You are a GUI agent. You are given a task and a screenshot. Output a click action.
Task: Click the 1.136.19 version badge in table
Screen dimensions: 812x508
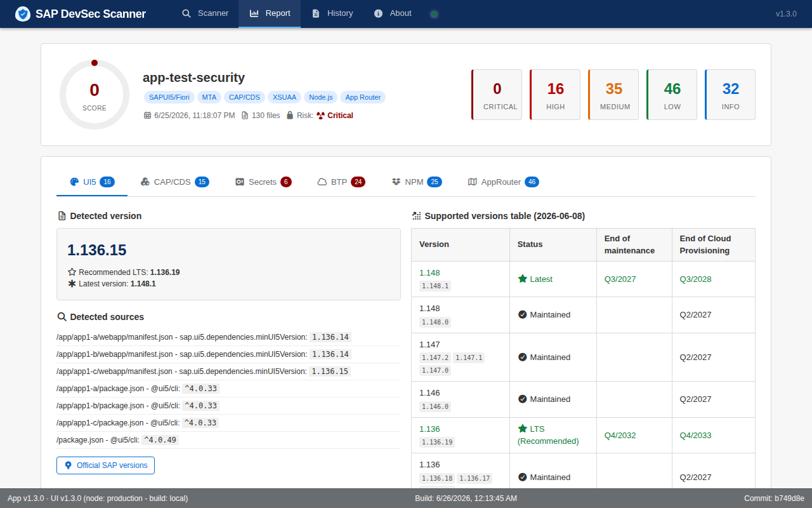coord(437,442)
